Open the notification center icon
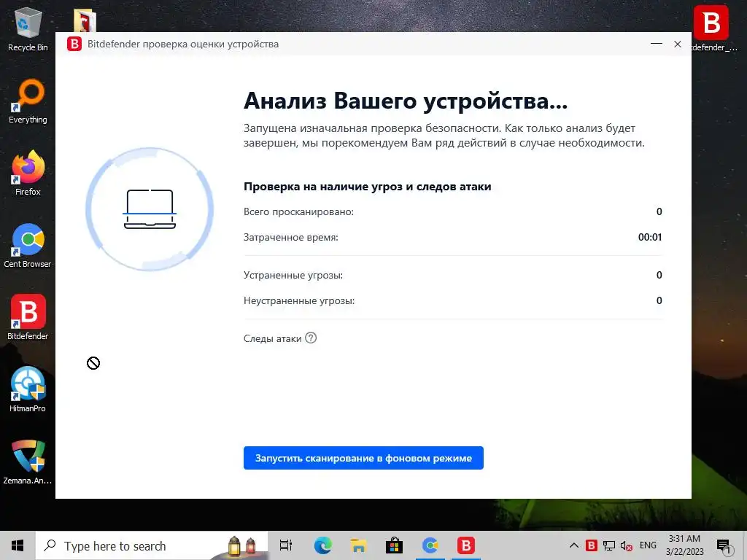The height and width of the screenshot is (560, 747). click(724, 546)
